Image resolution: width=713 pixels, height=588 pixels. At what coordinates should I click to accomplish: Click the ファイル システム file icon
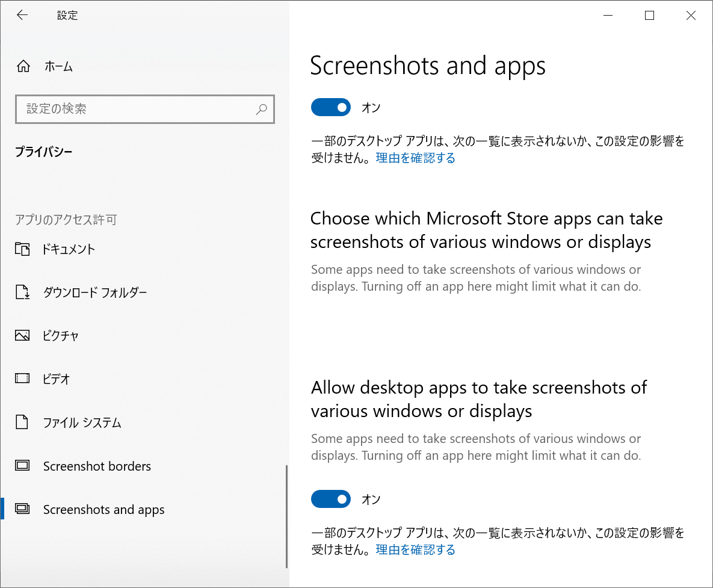[x=22, y=422]
